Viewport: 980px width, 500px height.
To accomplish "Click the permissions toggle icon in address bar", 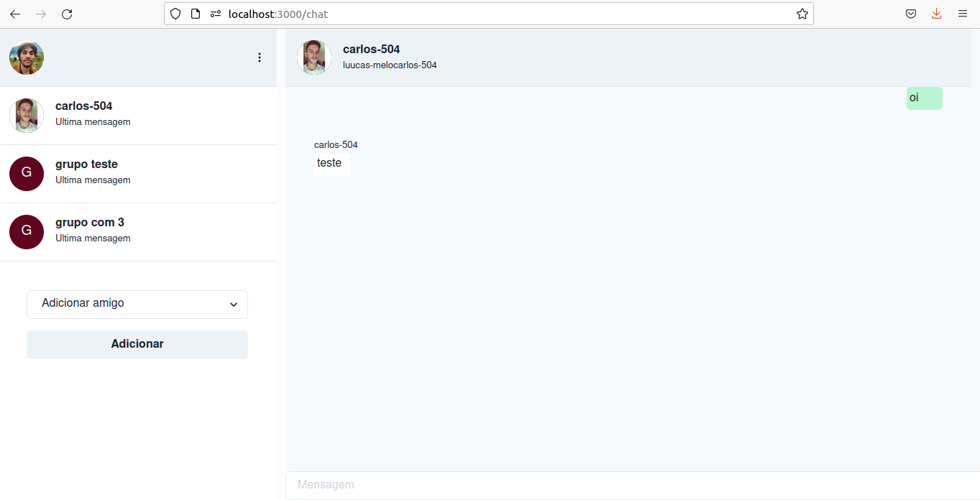I will click(215, 14).
